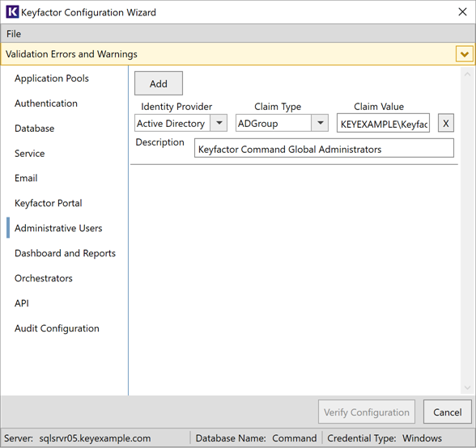476x448 pixels.
Task: Open the Authentication section
Action: click(46, 104)
